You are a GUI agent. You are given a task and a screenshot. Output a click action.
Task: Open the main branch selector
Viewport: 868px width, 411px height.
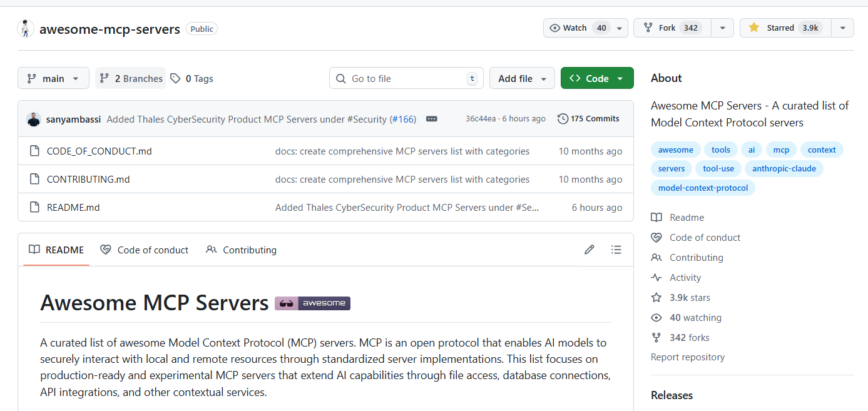point(53,78)
